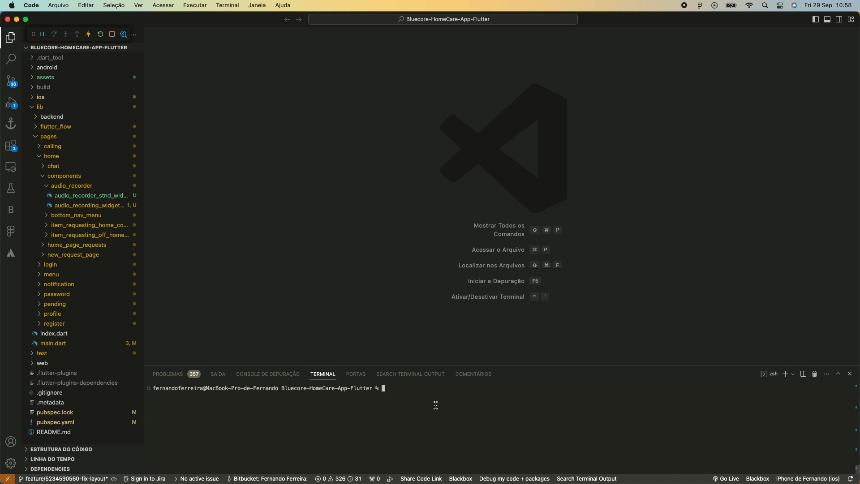Stop the debug session
This screenshot has width=860, height=484.
click(112, 34)
